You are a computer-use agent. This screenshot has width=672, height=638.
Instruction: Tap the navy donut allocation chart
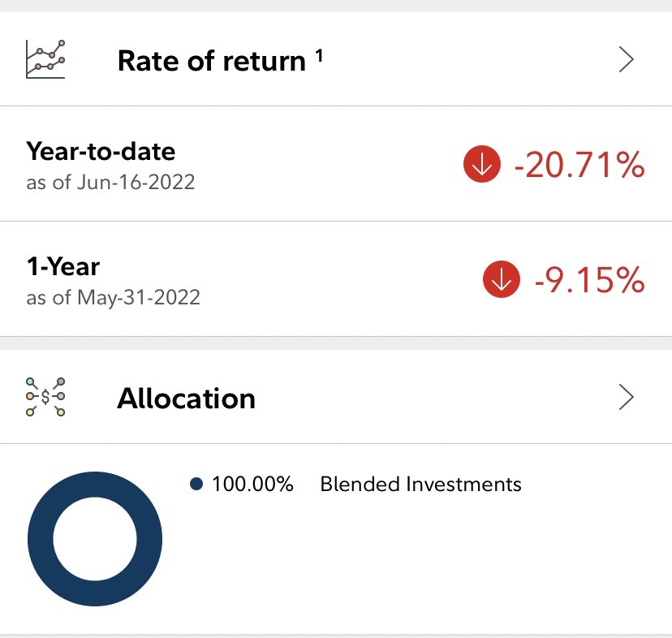pos(95,539)
